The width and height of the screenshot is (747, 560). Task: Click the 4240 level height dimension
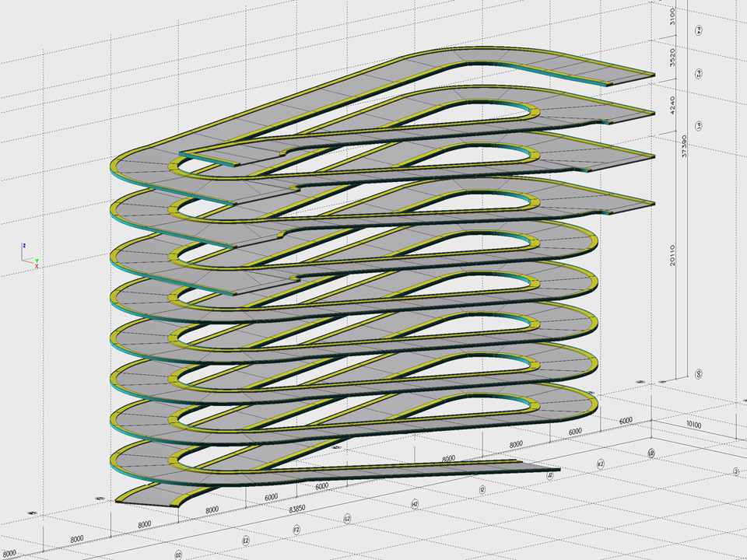pyautogui.click(x=673, y=105)
